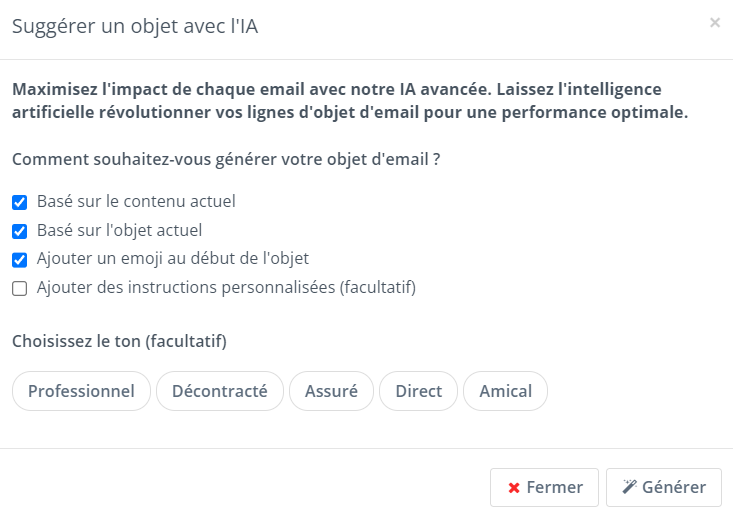This screenshot has width=733, height=512.
Task: Click the Générer button label
Action: pos(674,487)
